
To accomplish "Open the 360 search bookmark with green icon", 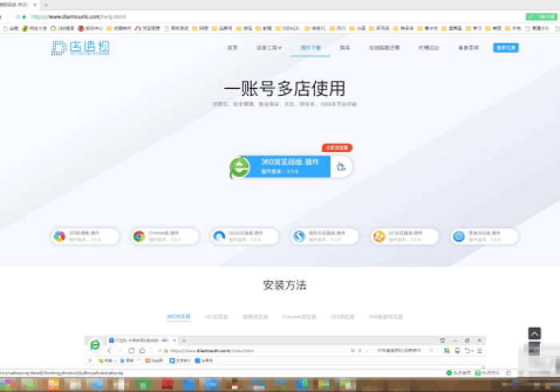I will click(x=62, y=28).
